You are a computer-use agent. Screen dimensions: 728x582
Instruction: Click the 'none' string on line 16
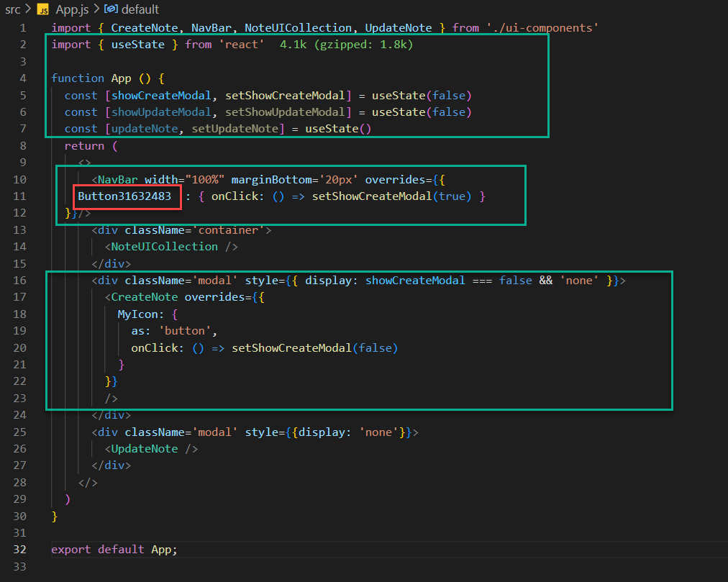[x=579, y=281]
